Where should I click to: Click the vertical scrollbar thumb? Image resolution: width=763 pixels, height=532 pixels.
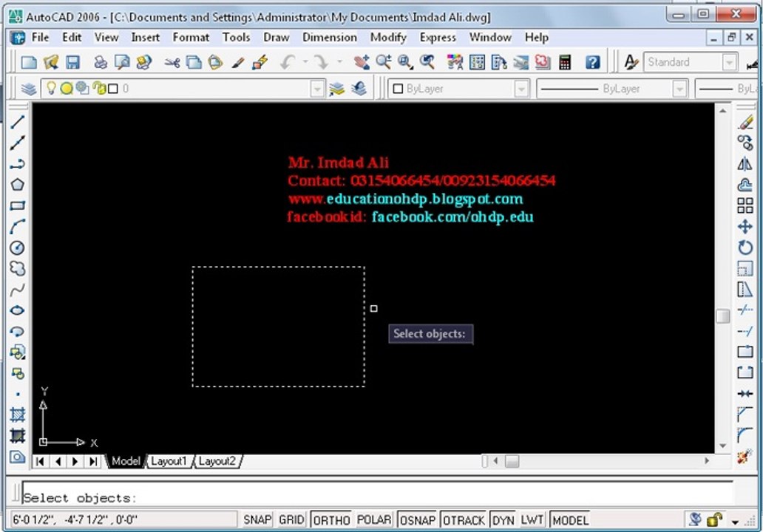pos(722,316)
